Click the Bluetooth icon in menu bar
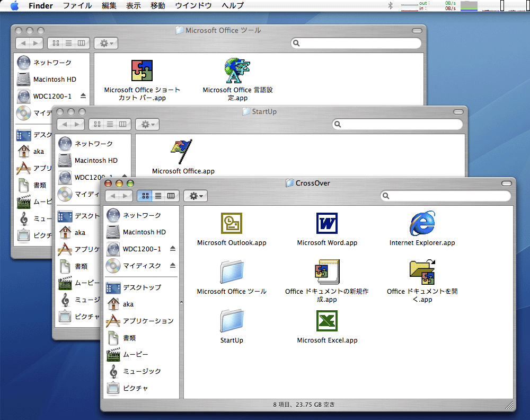Viewport: 530px width, 420px height. 391,5
